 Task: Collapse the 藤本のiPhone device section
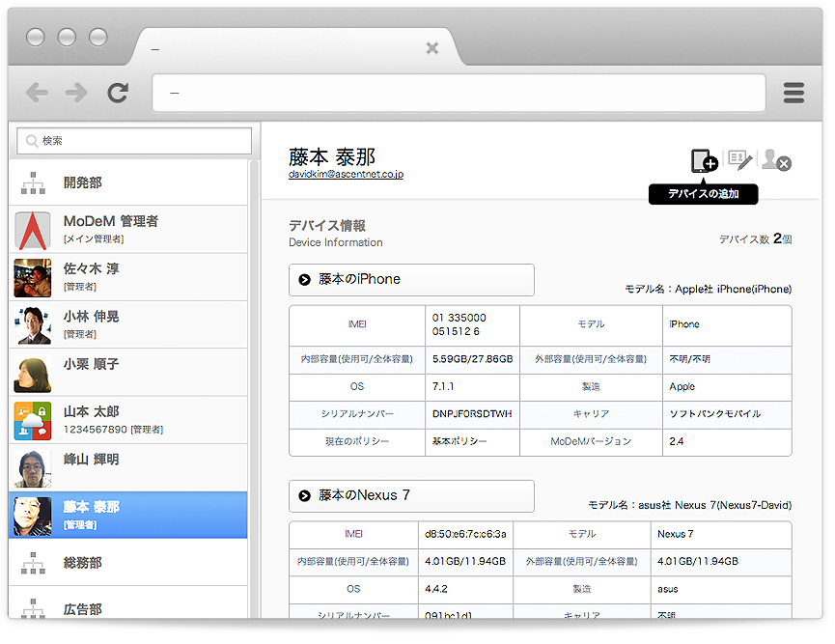305,280
